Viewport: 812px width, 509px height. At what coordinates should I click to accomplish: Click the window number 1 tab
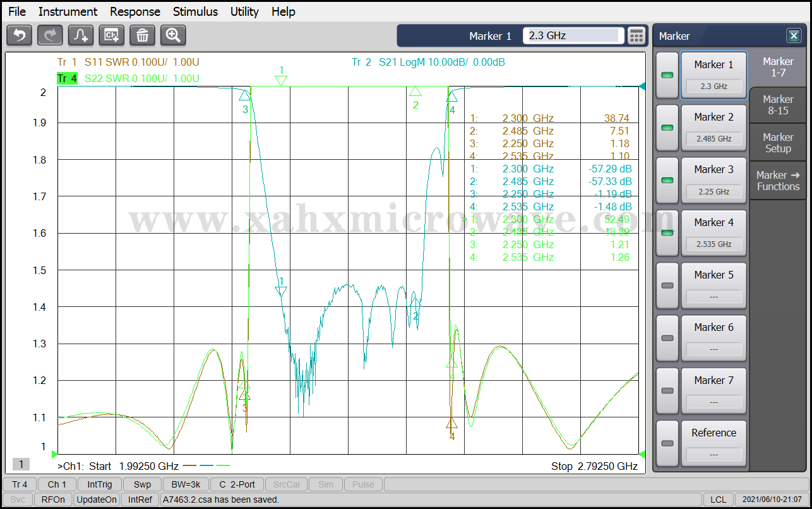click(x=21, y=465)
